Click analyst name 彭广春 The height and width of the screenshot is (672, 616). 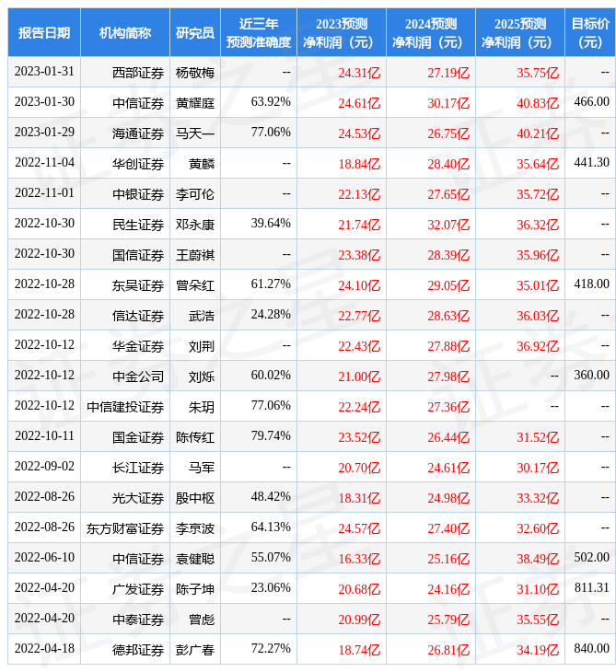[x=195, y=650]
